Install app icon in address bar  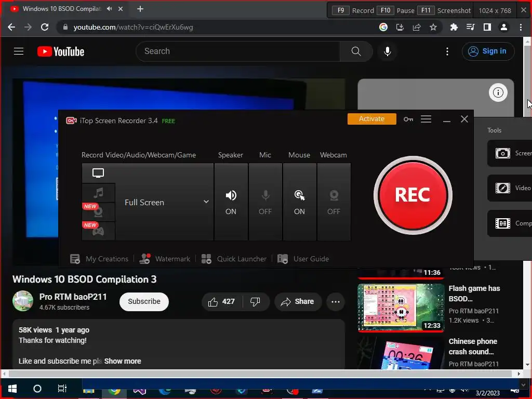tap(400, 27)
